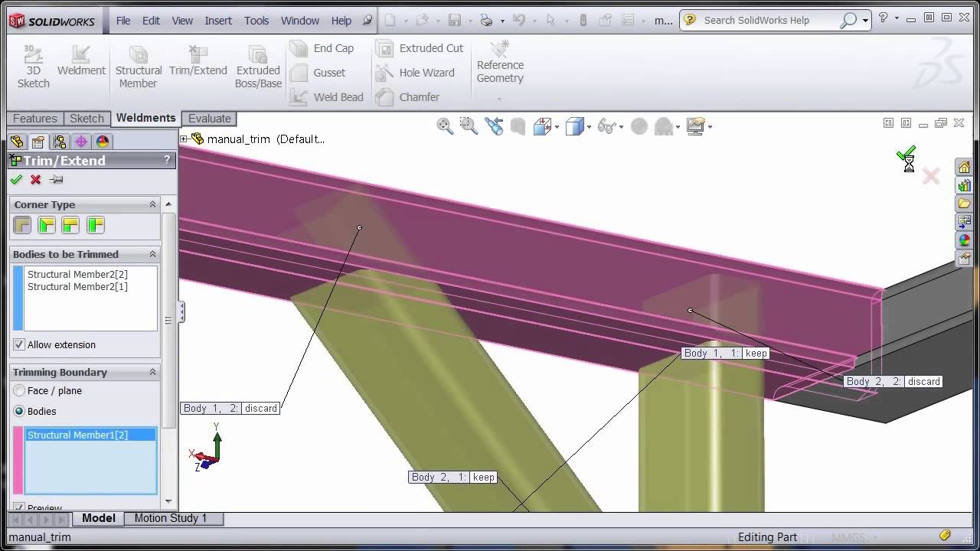Click the Chamfer tool

pos(407,97)
